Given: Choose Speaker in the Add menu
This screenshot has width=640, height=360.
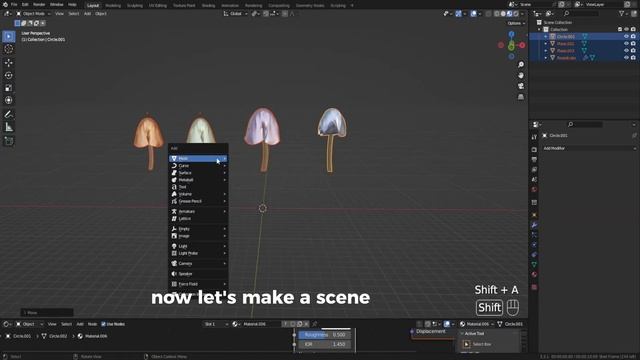Looking at the screenshot, I should point(198,274).
